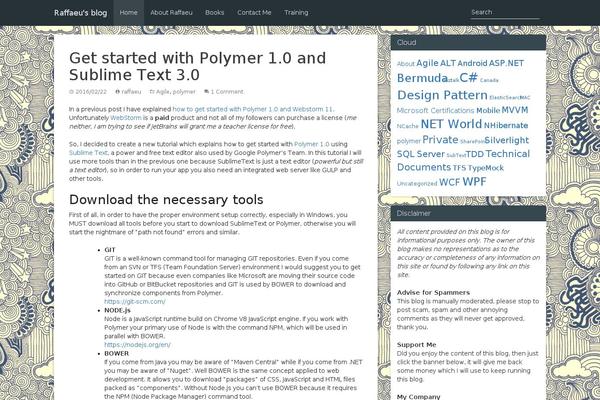
Task: Open the NCache tag
Action: (408, 126)
